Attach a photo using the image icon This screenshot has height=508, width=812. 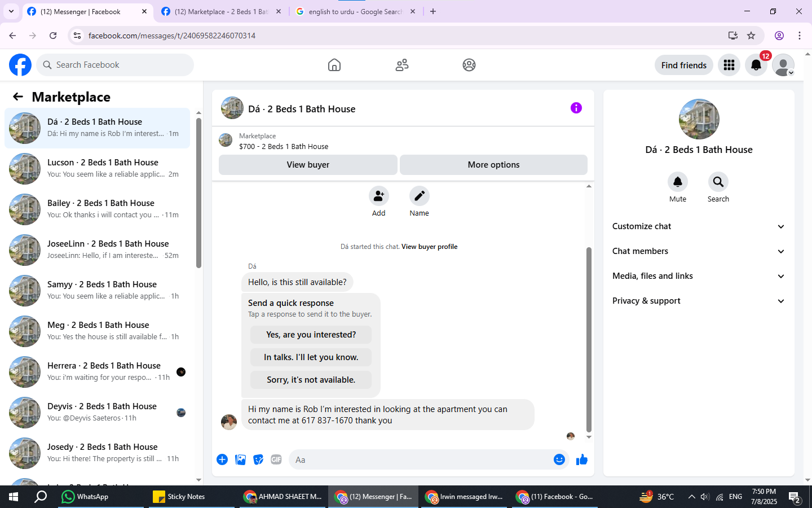point(240,459)
